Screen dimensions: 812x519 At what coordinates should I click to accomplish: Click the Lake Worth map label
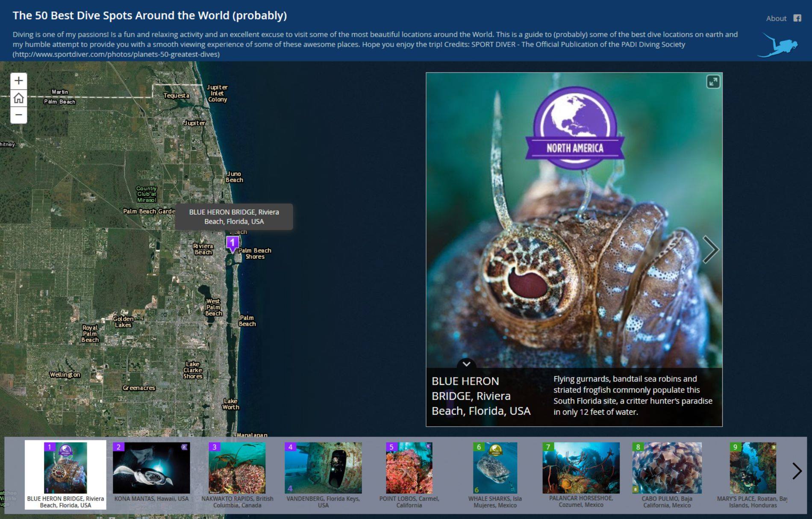click(x=231, y=404)
